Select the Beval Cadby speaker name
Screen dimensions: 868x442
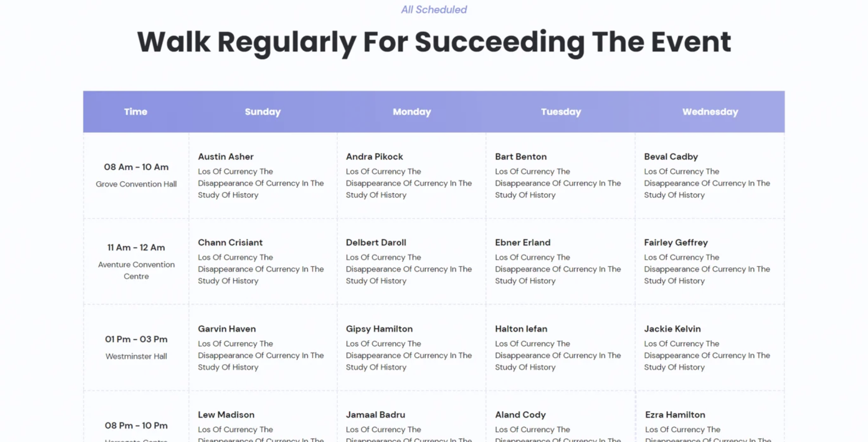pos(670,157)
